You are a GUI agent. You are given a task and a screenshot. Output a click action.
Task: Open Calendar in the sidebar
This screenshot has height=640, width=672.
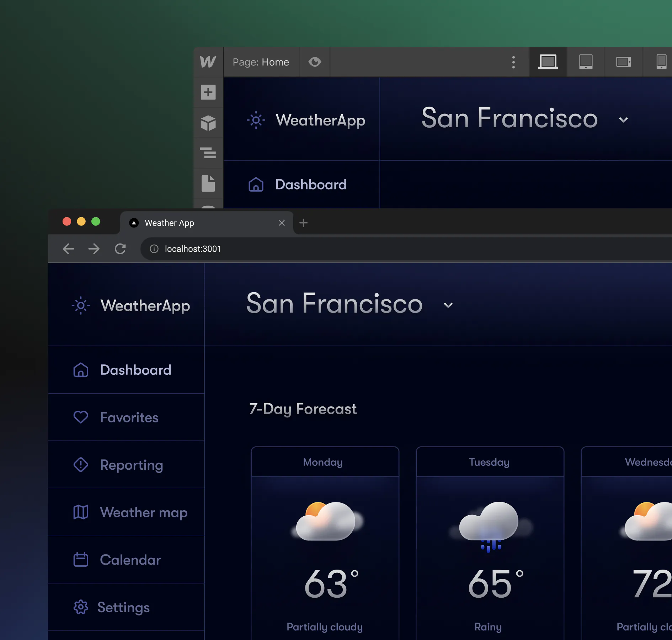point(126,560)
